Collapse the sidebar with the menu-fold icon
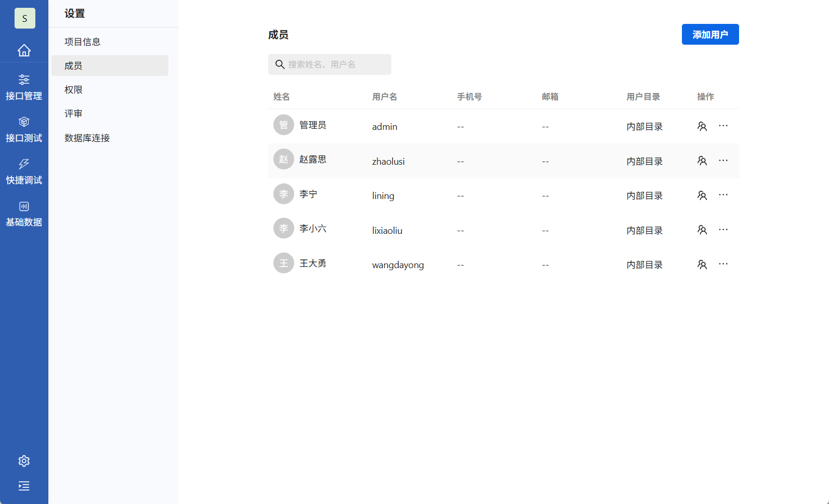 [24, 486]
